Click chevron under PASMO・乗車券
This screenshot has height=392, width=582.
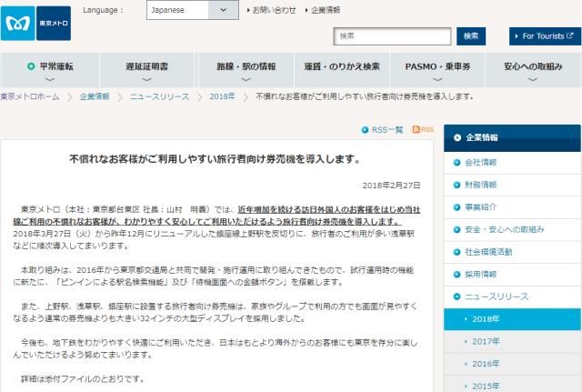(x=437, y=79)
